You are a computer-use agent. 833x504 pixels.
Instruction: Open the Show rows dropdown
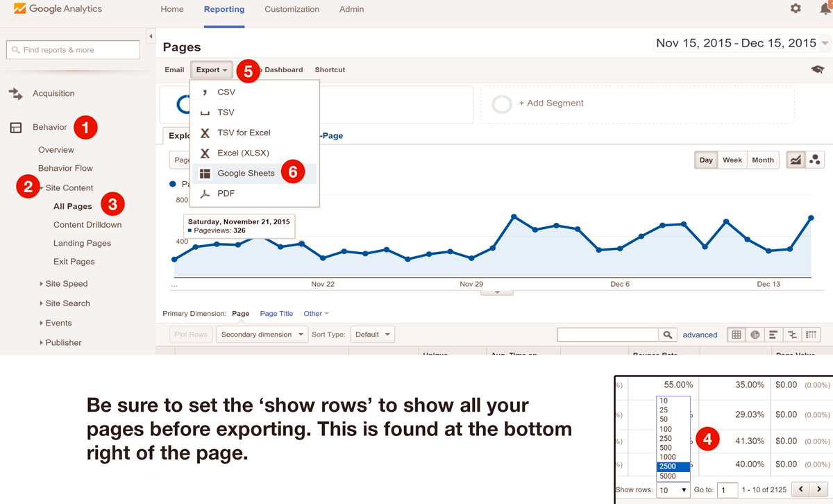tap(673, 490)
